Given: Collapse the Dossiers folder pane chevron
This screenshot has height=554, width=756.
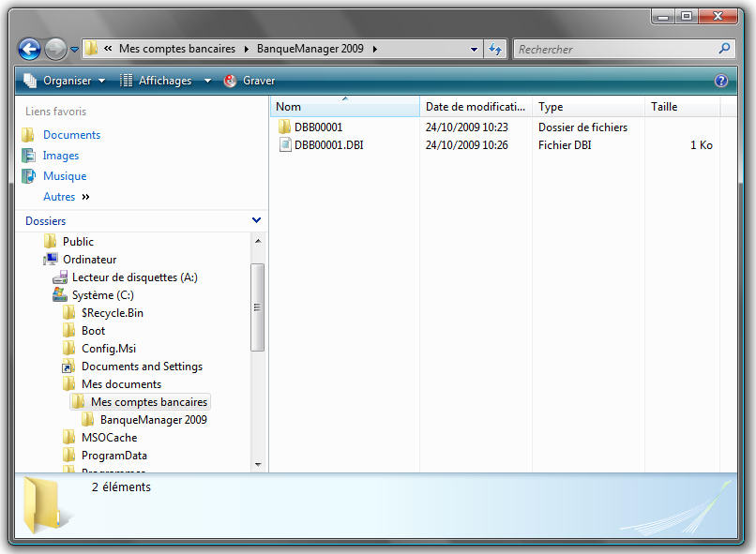Looking at the screenshot, I should (x=257, y=220).
